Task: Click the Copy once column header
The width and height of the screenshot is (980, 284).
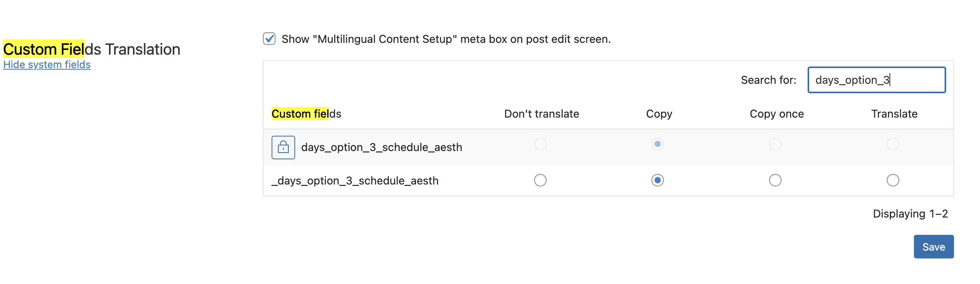Action: (777, 114)
